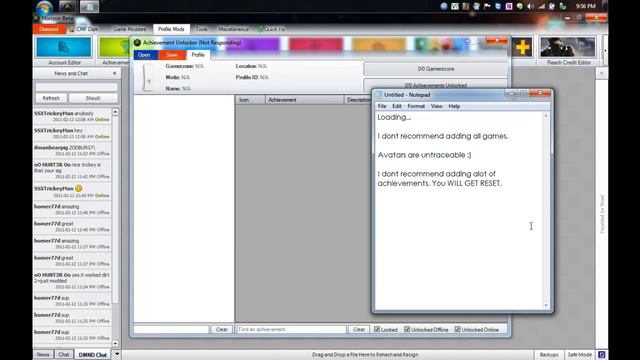Open the dropdown arrow beside DMND Chat
The width and height of the screenshot is (640, 360).
117,354
